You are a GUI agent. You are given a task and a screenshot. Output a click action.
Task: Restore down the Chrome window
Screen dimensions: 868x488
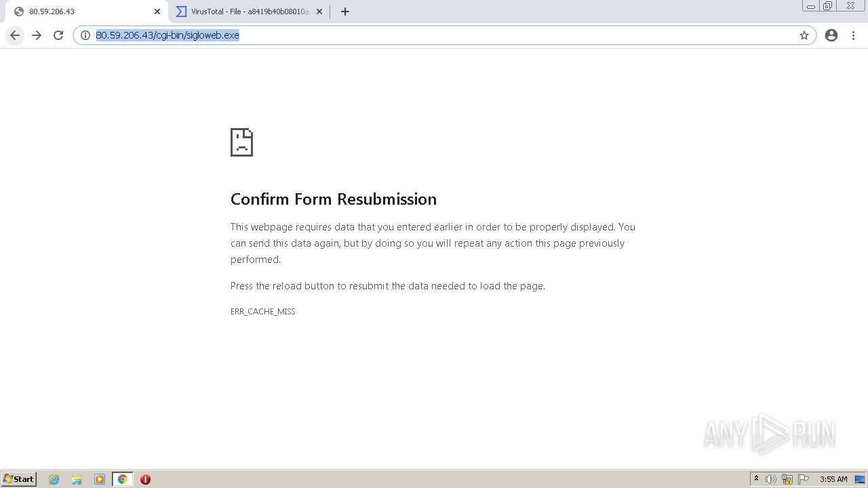click(x=828, y=6)
